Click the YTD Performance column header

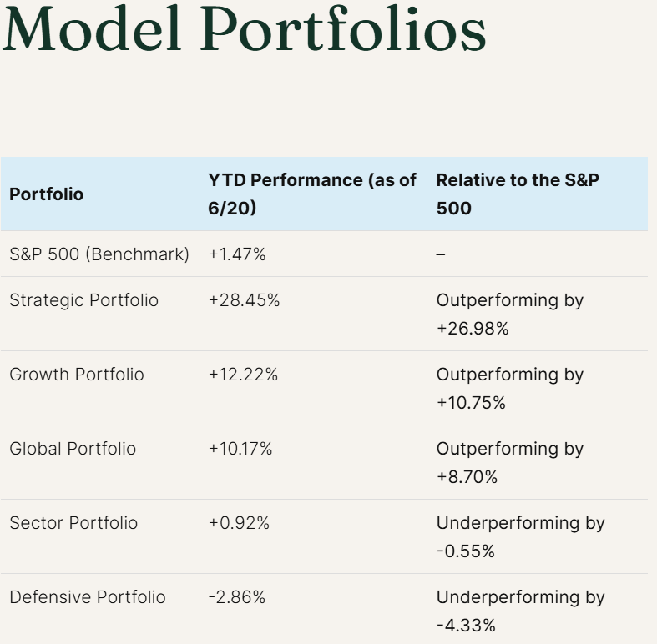coord(312,194)
